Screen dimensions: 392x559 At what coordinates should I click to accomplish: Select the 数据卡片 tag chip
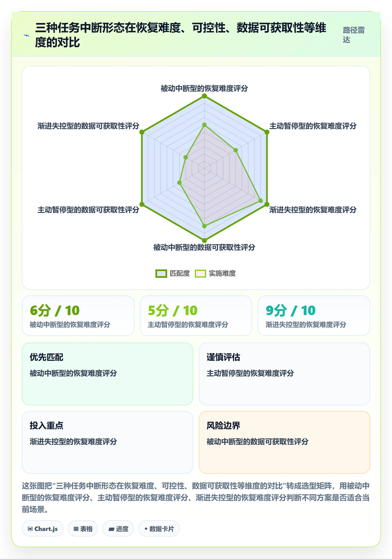pos(159,529)
